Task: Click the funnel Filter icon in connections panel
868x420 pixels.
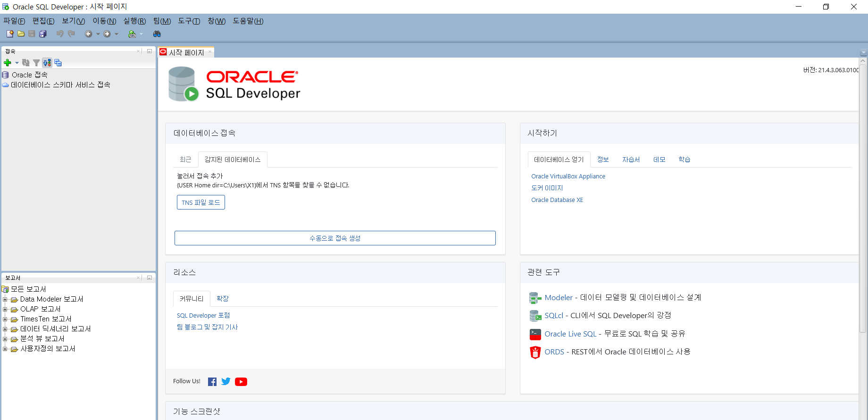Action: pyautogui.click(x=36, y=63)
